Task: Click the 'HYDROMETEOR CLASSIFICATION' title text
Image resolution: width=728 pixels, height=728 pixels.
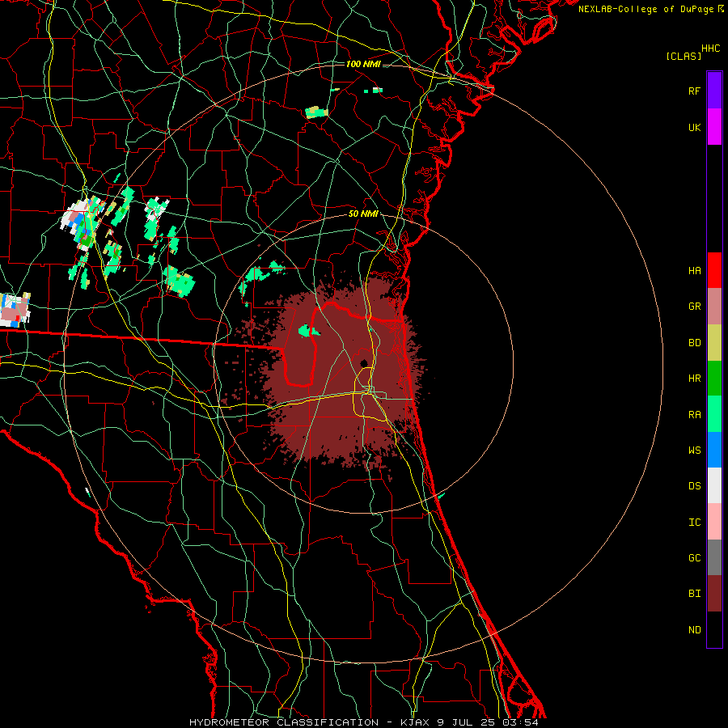Action: 284,722
